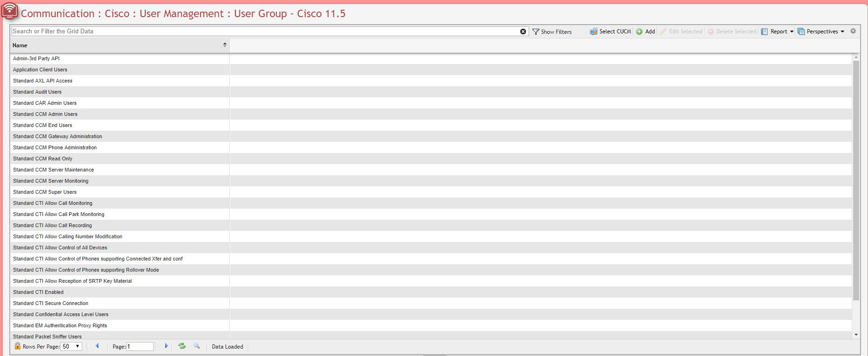This screenshot has width=868, height=356.
Task: Click the green refresh arrows icon
Action: [182, 346]
